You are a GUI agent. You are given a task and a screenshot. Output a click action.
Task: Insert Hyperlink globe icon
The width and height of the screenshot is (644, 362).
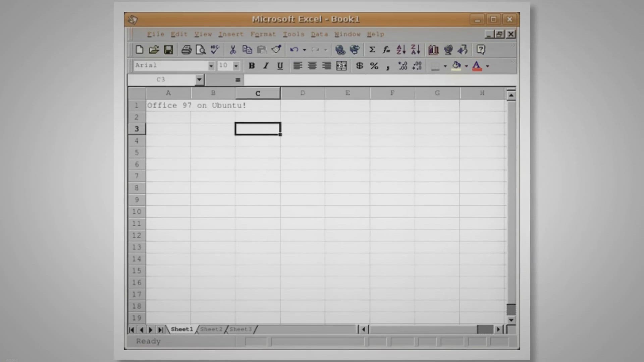340,50
